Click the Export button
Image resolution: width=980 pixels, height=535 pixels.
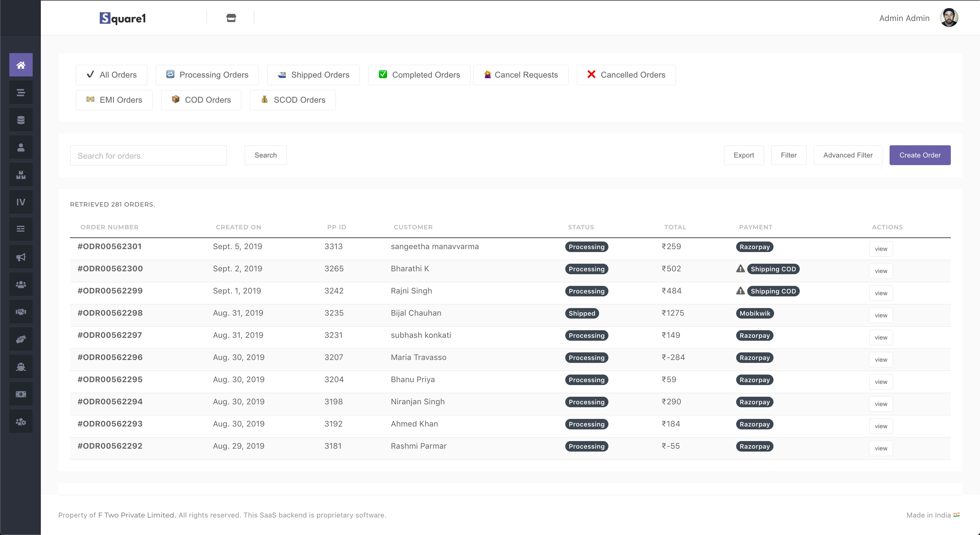743,155
